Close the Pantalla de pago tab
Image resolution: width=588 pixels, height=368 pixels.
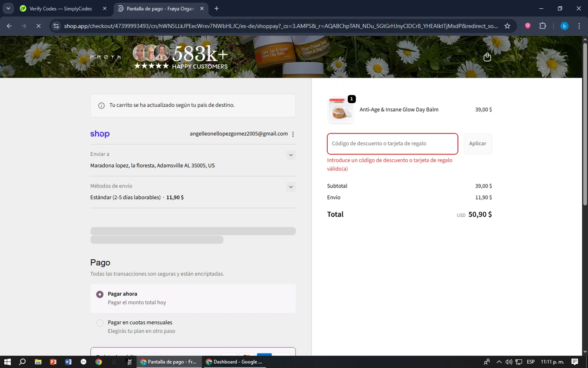click(x=201, y=8)
